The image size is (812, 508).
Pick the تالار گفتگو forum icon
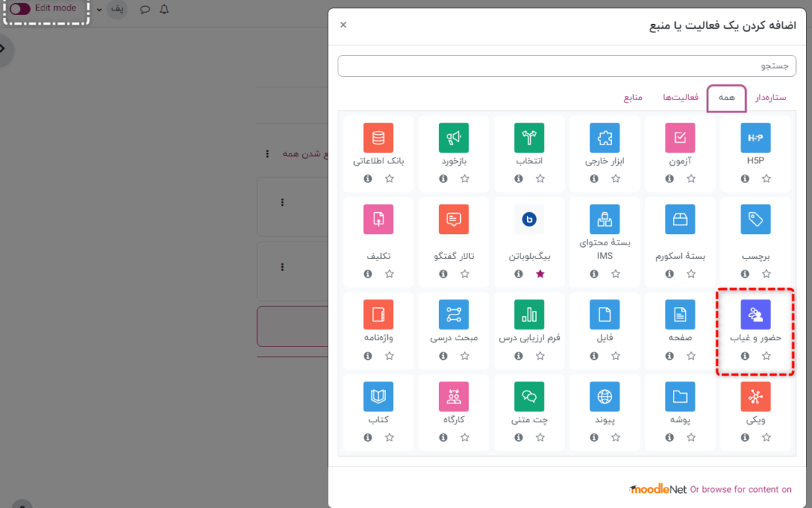coord(453,219)
